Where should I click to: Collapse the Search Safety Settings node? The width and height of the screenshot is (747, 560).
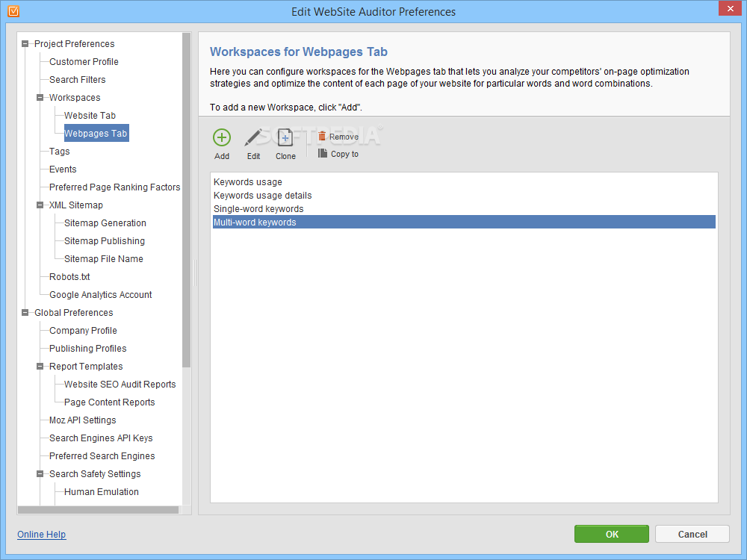pyautogui.click(x=40, y=474)
